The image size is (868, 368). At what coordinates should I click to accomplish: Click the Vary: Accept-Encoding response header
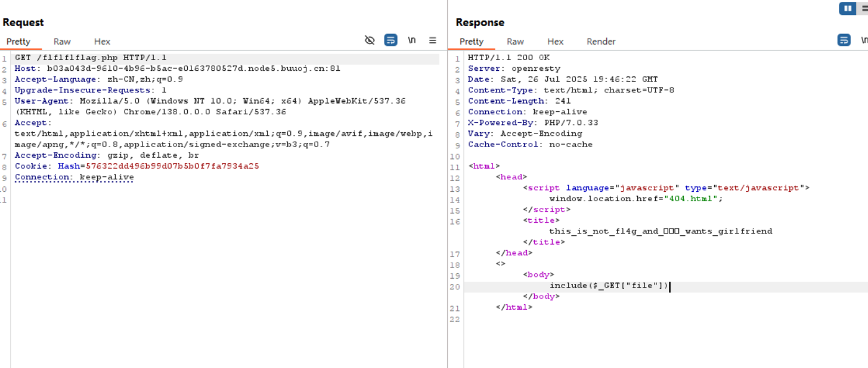[525, 133]
